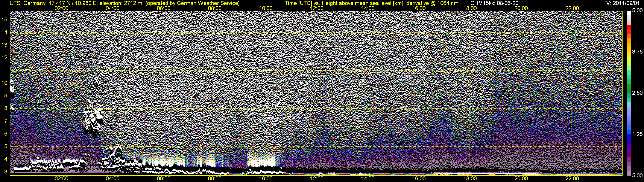
Task: Click the 1.25 colorbar value
Action: pyautogui.click(x=637, y=134)
